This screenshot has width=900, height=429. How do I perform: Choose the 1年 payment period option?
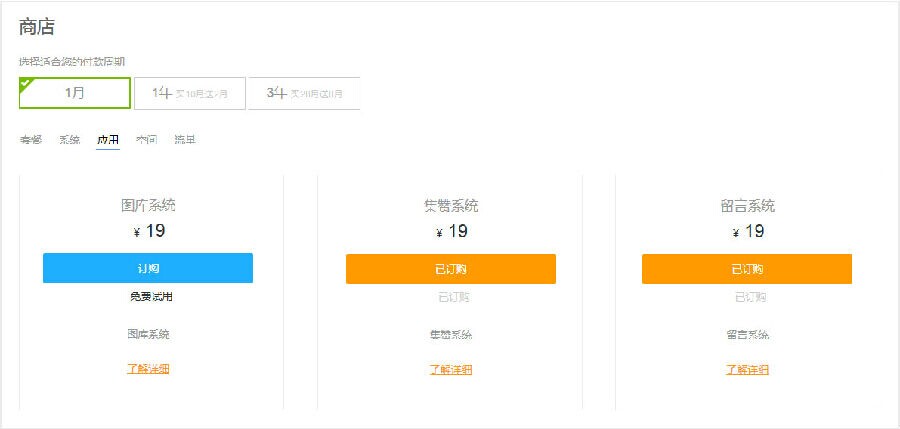tap(190, 93)
